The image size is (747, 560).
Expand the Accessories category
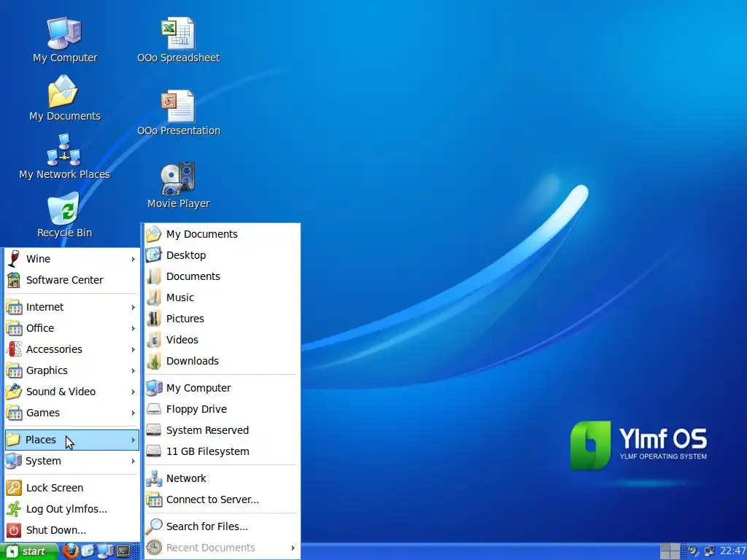click(x=72, y=349)
